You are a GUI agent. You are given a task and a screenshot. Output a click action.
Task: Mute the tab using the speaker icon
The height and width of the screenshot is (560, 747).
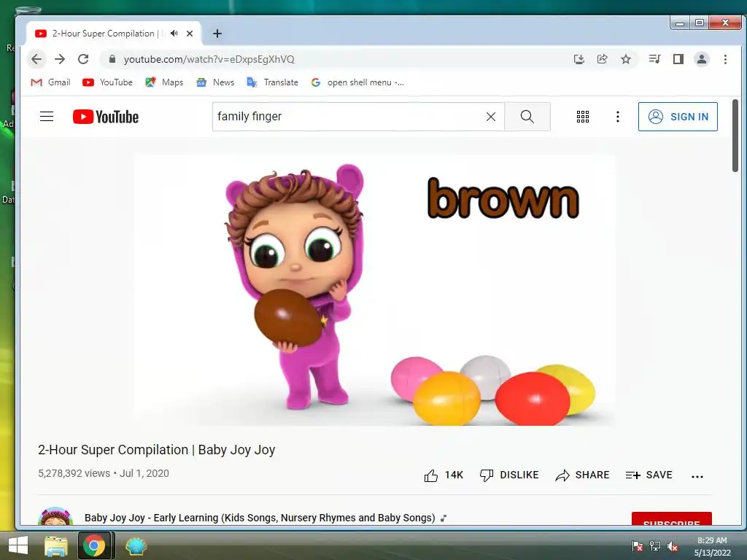(174, 34)
